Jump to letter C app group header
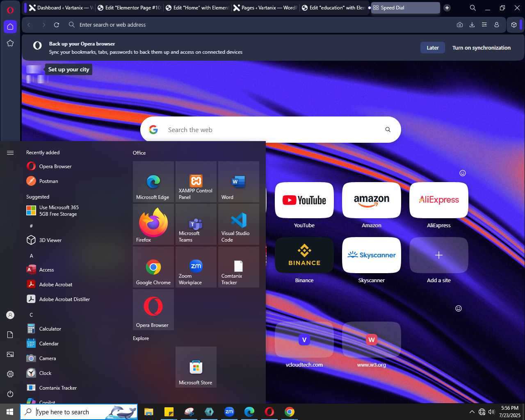The image size is (525, 420). (x=31, y=315)
